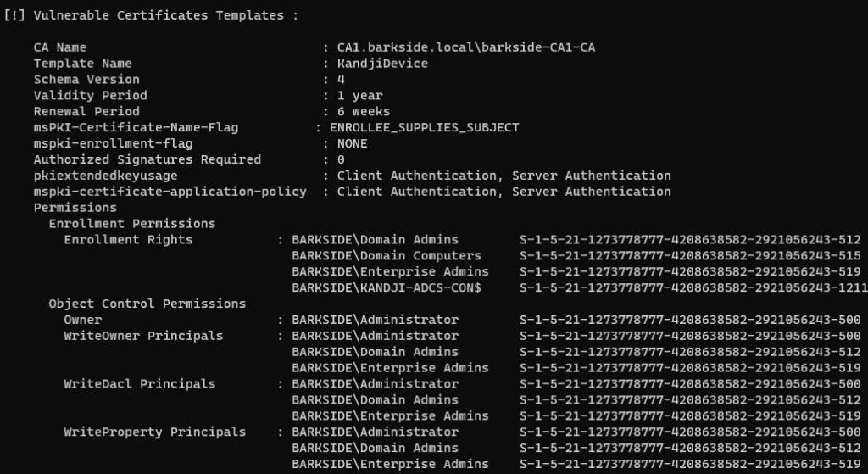868x474 pixels.
Task: Click the CA1.barkside.local\barkside-CA1-CA value
Action: pyautogui.click(x=465, y=47)
